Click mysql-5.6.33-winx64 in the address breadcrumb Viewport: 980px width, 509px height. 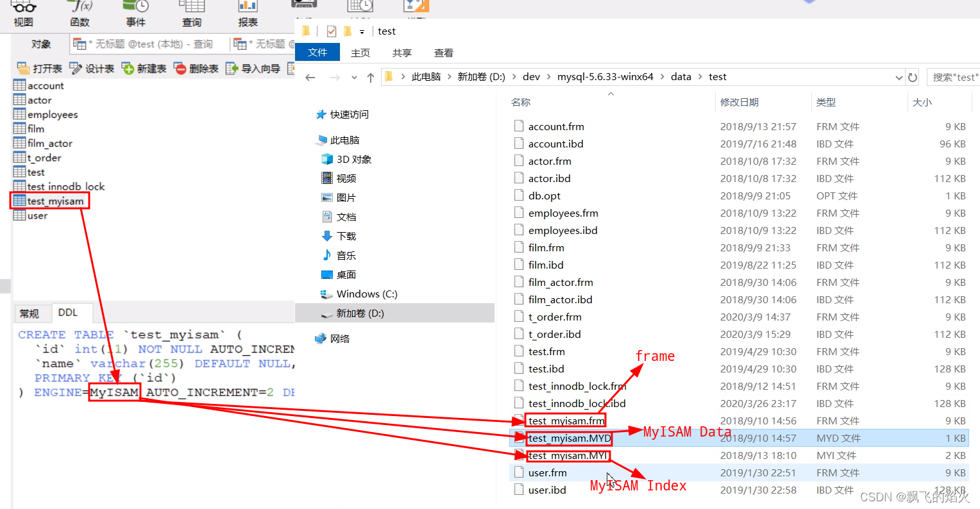click(605, 77)
